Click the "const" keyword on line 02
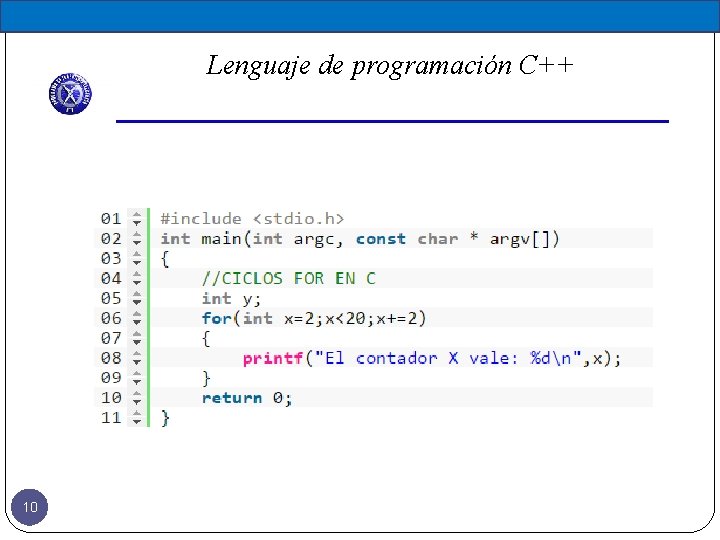Screen dimensions: 720x540 point(381,239)
